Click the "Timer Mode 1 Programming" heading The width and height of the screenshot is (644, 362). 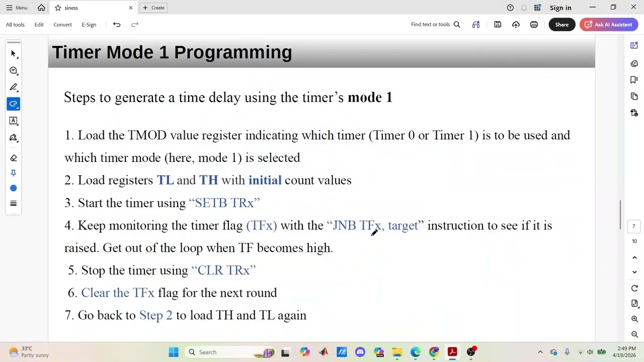tap(172, 52)
